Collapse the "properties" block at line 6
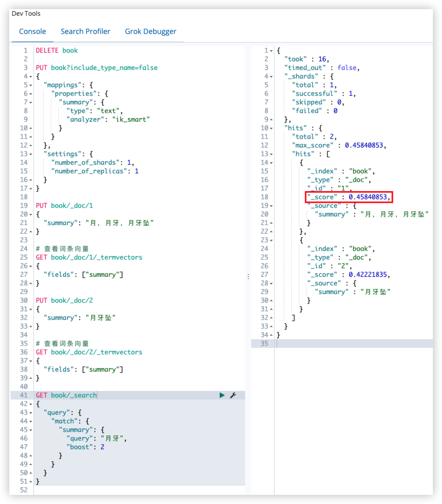Screen dimensions: 442x504 [31, 94]
